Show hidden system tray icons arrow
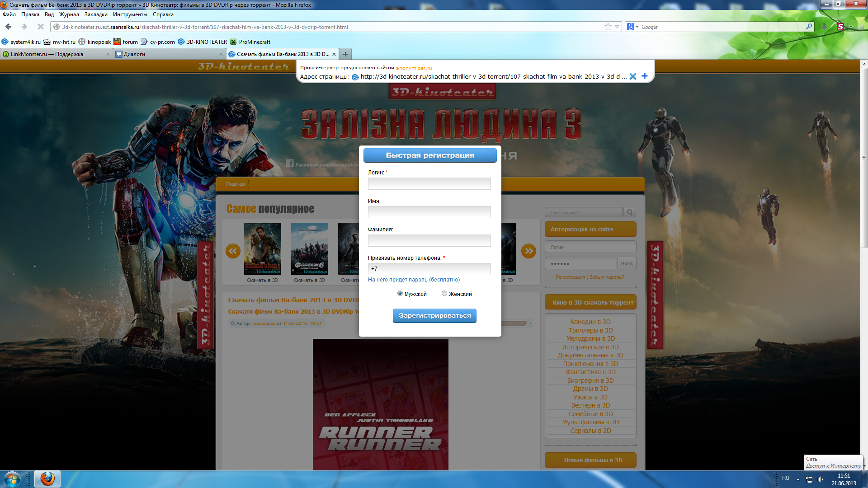 (x=798, y=479)
